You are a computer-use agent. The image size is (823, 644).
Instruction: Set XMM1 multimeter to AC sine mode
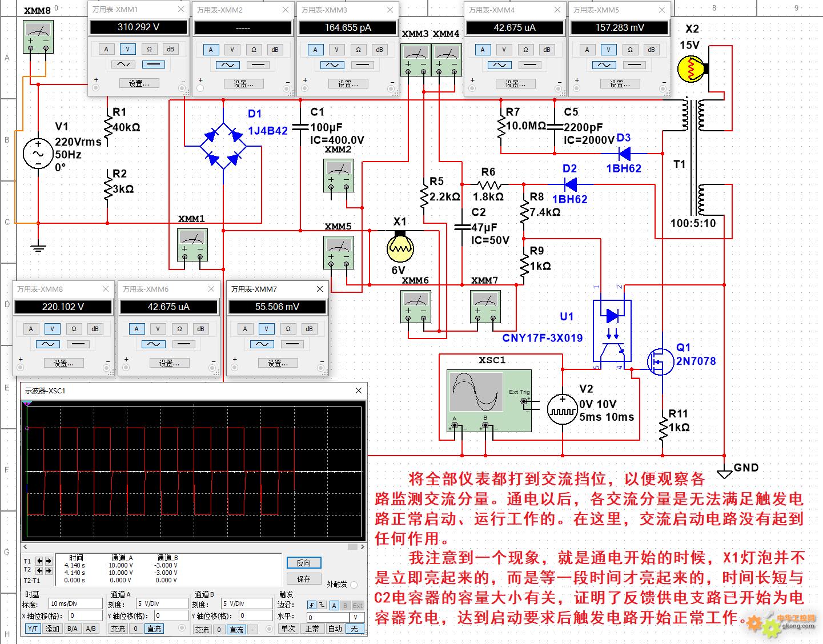tap(123, 65)
